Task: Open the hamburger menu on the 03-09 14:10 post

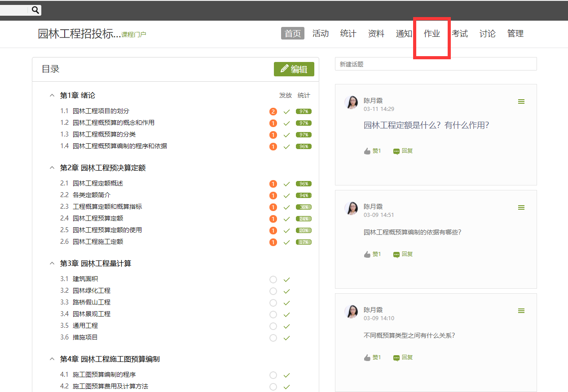Action: point(521,311)
